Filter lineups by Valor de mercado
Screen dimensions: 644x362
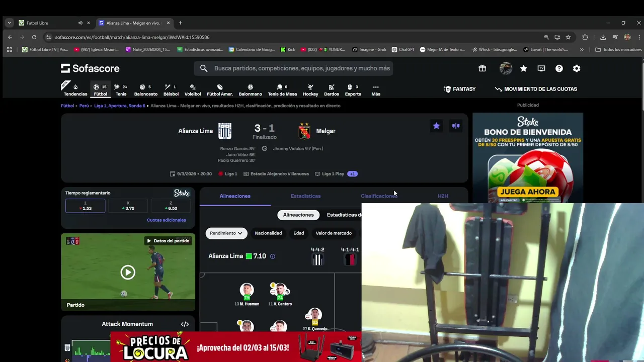[x=334, y=233]
